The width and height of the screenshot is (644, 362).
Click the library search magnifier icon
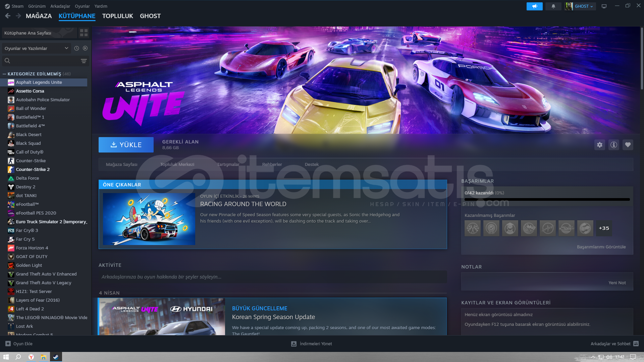tap(7, 61)
